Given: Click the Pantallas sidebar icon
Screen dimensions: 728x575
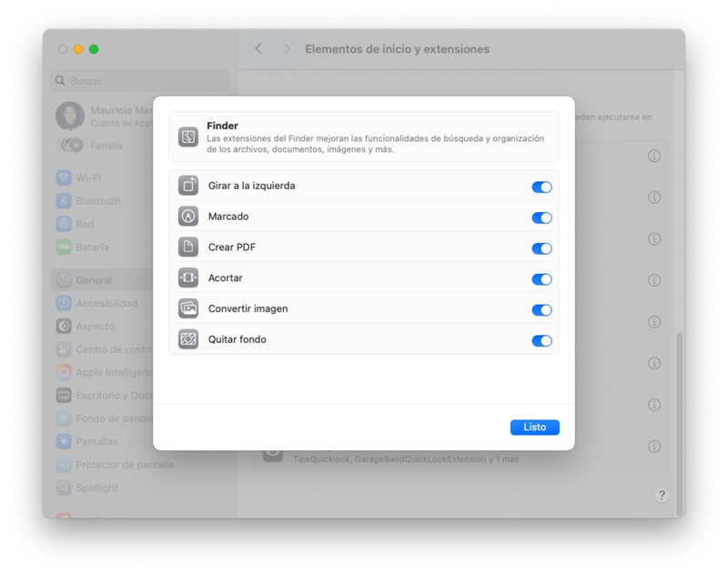Looking at the screenshot, I should tap(64, 441).
